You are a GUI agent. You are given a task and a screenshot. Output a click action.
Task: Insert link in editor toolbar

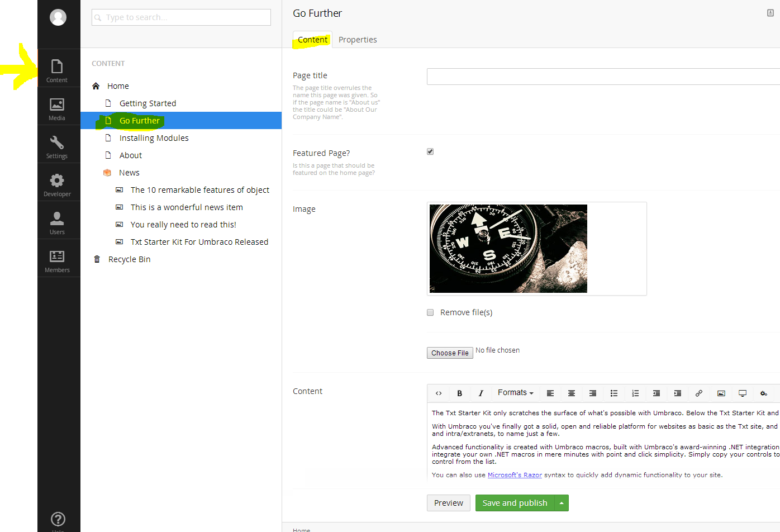click(x=699, y=393)
